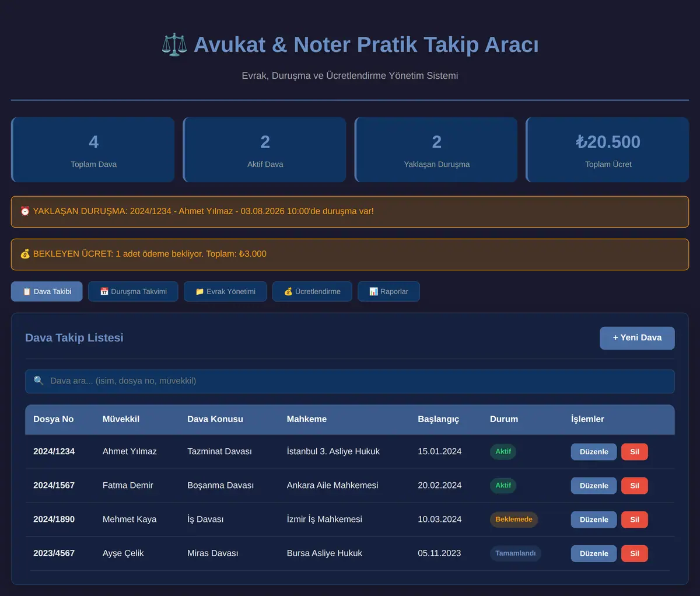Click the BEKLEYEN ÜCRET alert banner
The height and width of the screenshot is (596, 700).
coord(350,254)
